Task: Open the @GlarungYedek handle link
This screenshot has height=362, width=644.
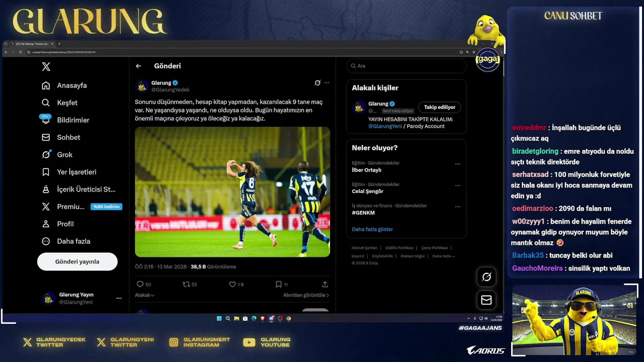Action: pyautogui.click(x=171, y=89)
